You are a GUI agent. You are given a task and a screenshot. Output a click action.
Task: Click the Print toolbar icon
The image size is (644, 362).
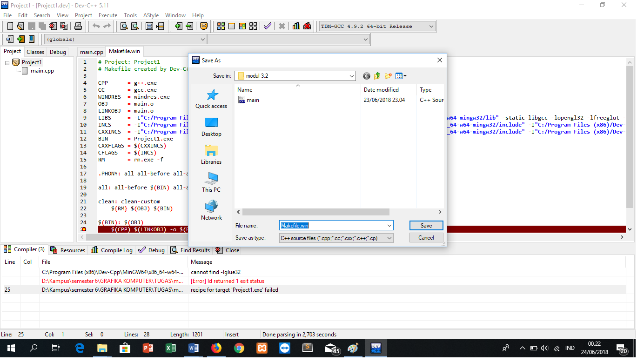(x=78, y=26)
